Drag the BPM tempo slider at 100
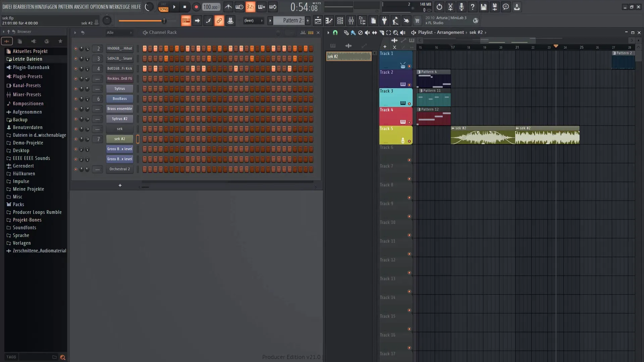 [x=211, y=7]
